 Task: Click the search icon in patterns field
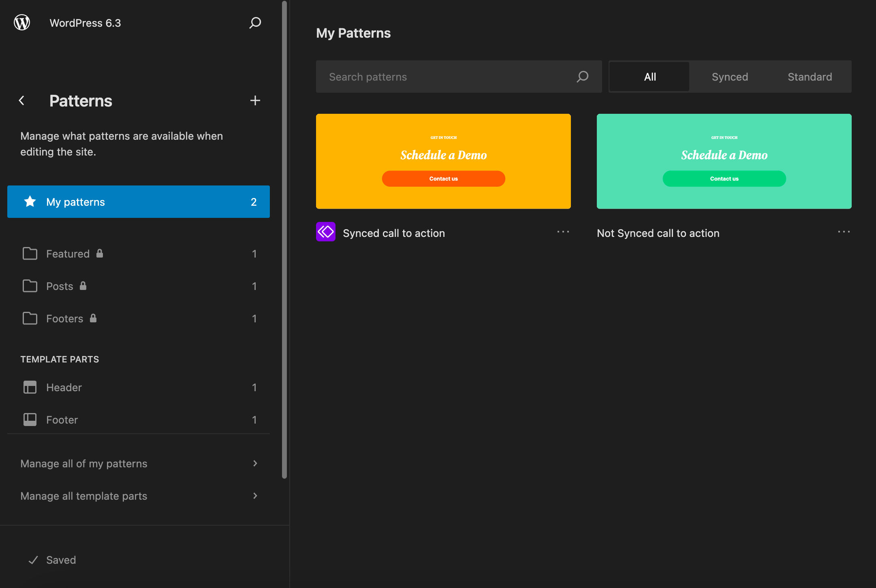click(583, 77)
